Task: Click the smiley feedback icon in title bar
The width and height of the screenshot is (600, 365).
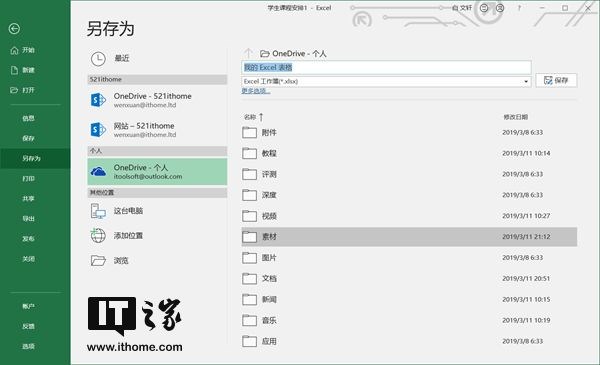Action: [484, 8]
